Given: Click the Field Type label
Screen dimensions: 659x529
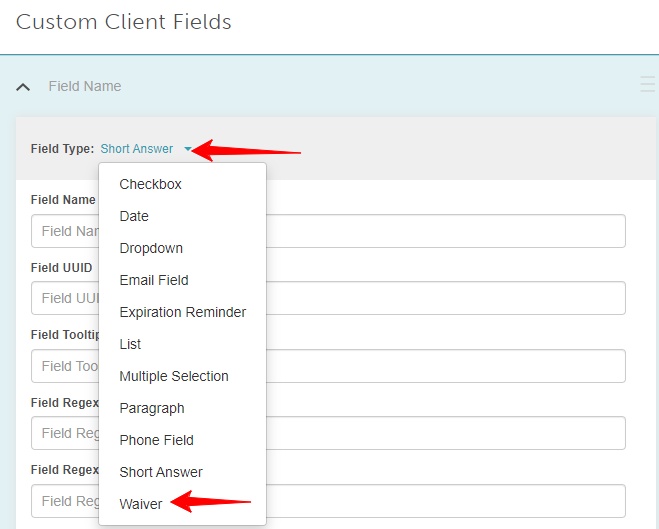Looking at the screenshot, I should pos(62,149).
